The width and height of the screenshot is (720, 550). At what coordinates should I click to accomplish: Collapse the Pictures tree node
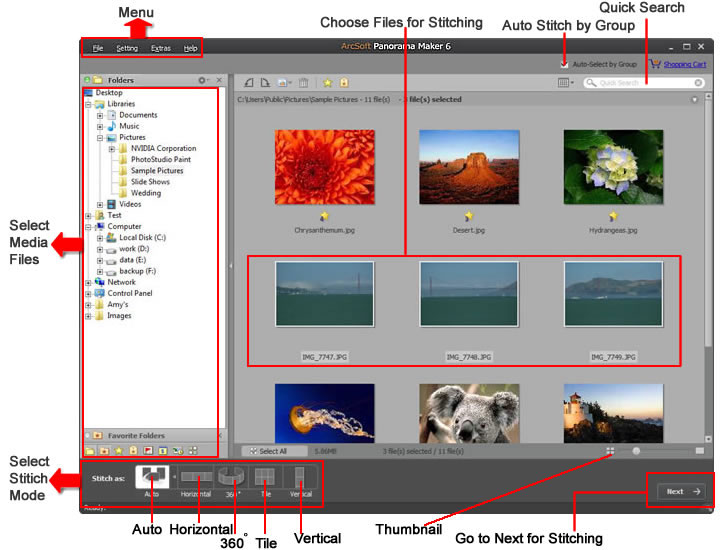pyautogui.click(x=100, y=138)
